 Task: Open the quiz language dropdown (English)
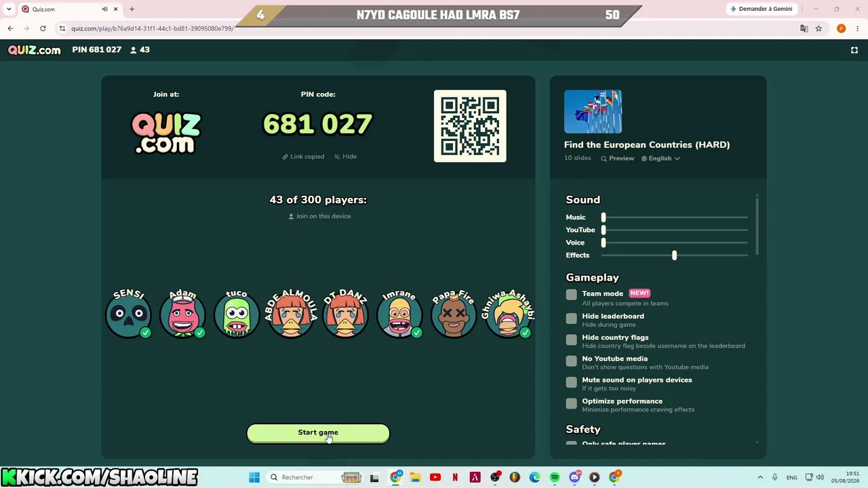tap(660, 159)
